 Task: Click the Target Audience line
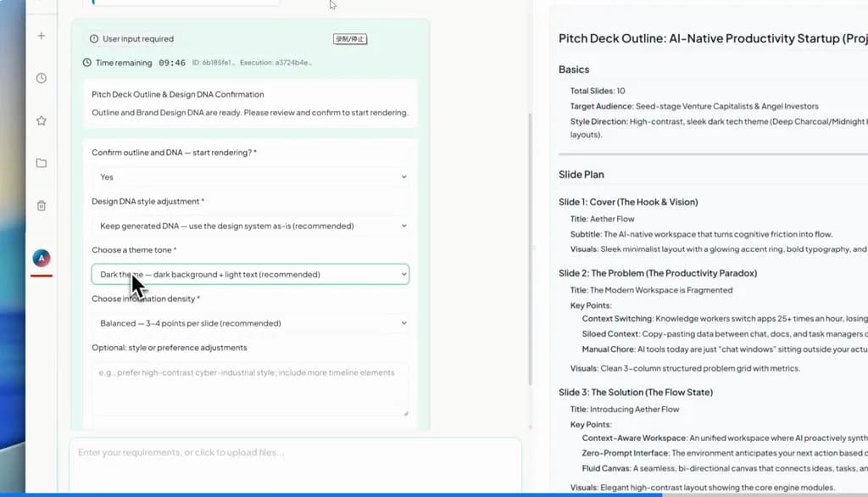tap(694, 106)
